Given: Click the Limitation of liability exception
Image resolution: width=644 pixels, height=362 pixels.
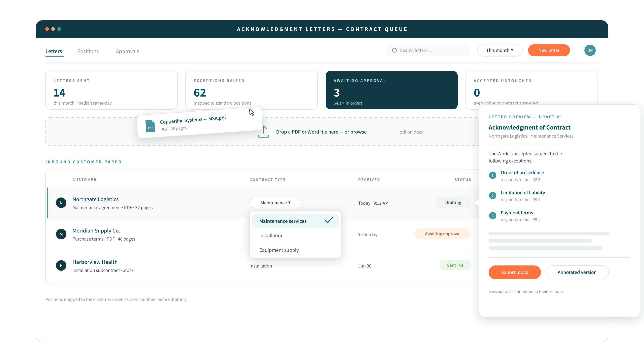Looking at the screenshot, I should tap(523, 193).
